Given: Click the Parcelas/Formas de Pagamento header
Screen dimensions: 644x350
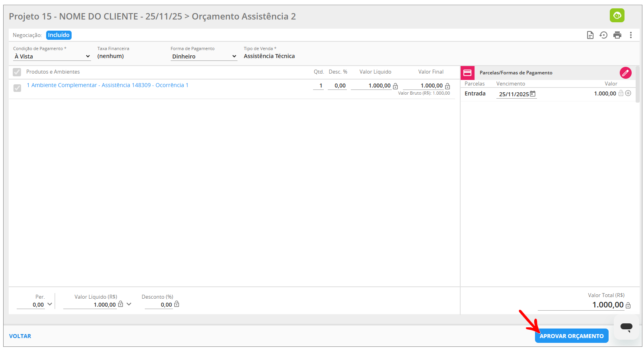Looking at the screenshot, I should coord(516,73).
